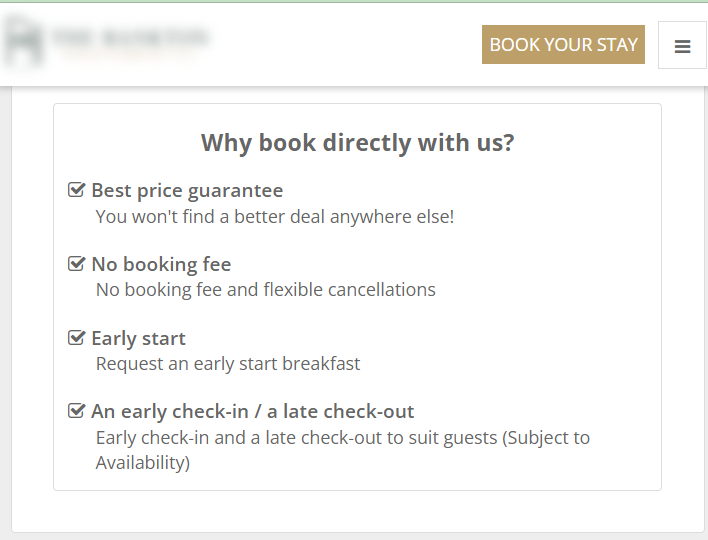Screen dimensions: 708x540
Task: Click the hotel logo in header
Action: (107, 42)
